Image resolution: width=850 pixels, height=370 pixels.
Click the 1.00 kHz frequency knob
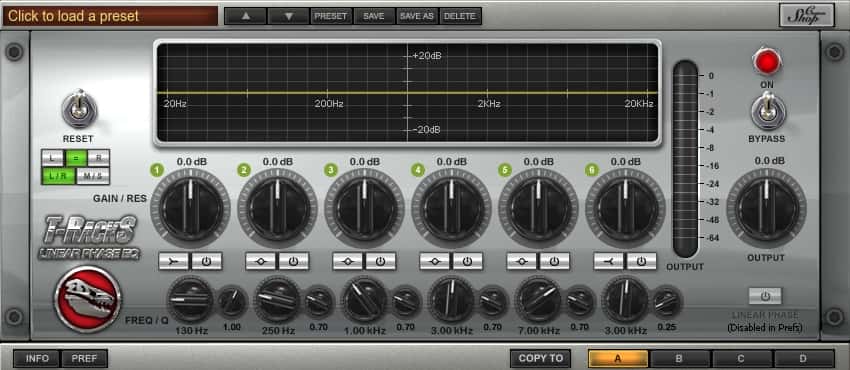364,300
